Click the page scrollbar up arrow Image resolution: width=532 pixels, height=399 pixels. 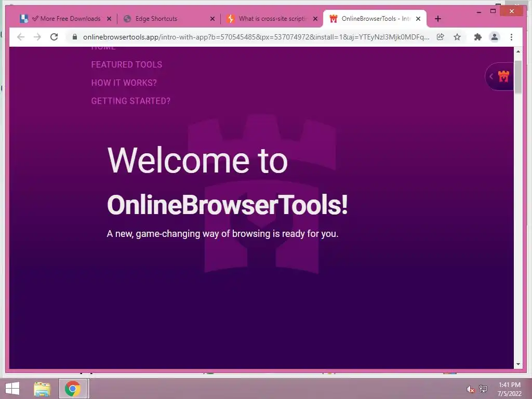click(518, 51)
